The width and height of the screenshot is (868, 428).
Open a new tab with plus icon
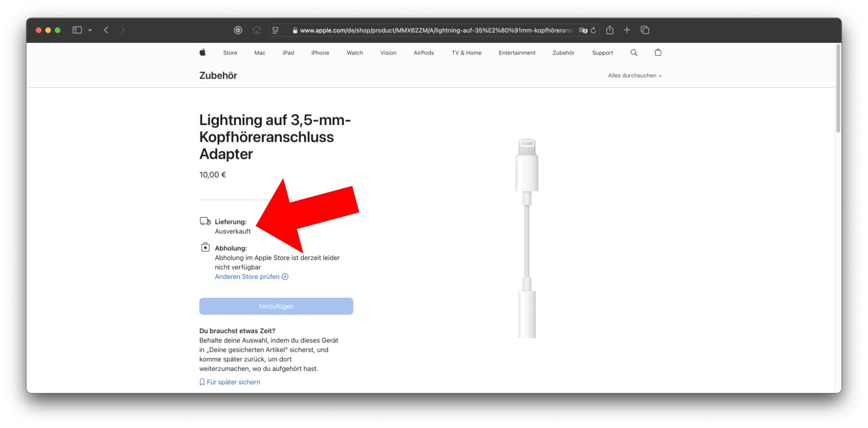(627, 30)
